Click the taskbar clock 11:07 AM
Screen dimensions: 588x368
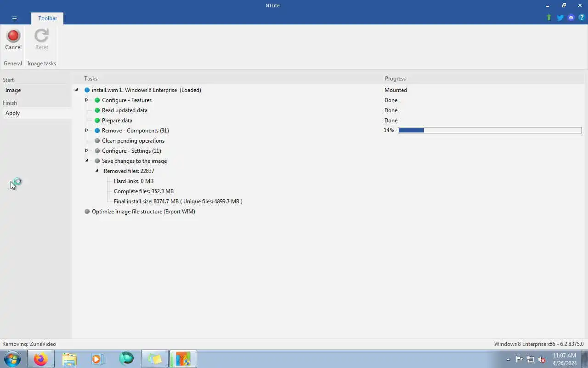565,356
